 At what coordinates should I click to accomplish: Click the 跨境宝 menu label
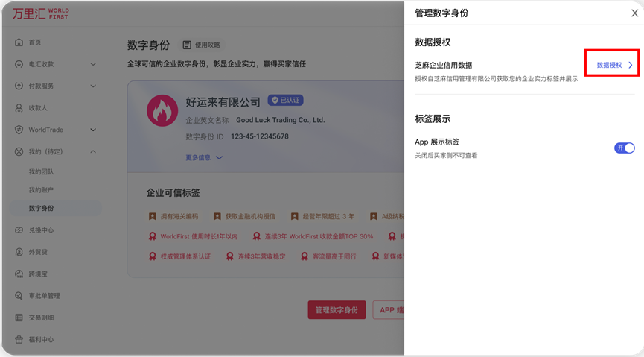pyautogui.click(x=38, y=274)
